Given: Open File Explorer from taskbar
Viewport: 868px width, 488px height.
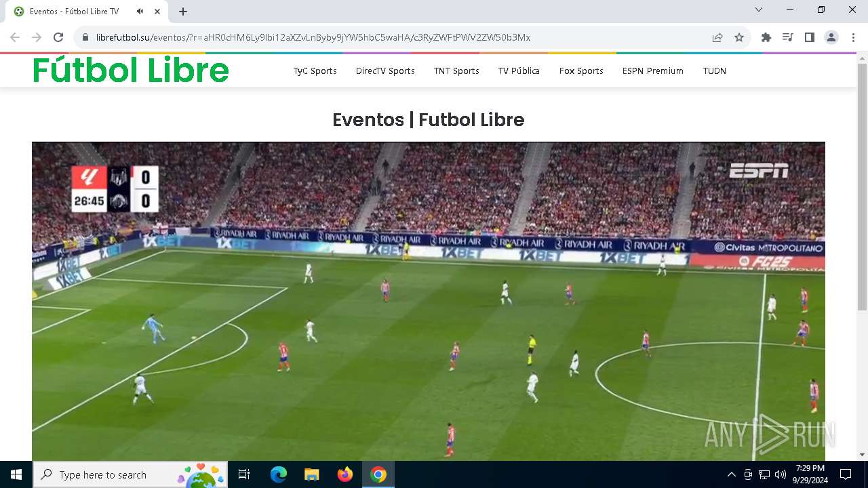Looking at the screenshot, I should (x=312, y=474).
